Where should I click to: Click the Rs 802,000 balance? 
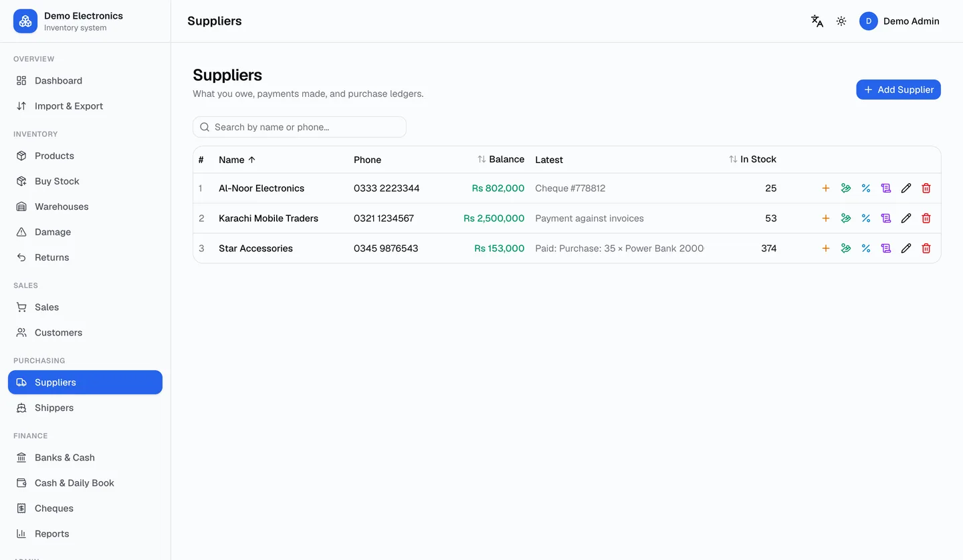(x=498, y=188)
